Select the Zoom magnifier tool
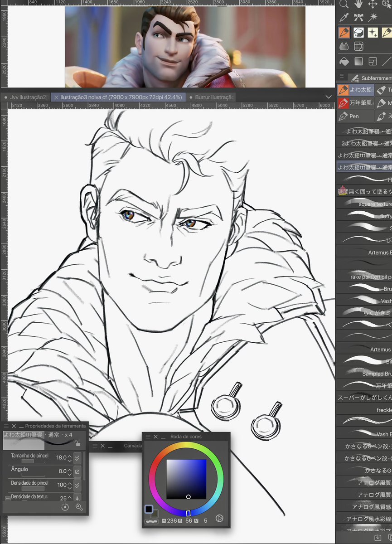This screenshot has height=544, width=392. point(344,4)
